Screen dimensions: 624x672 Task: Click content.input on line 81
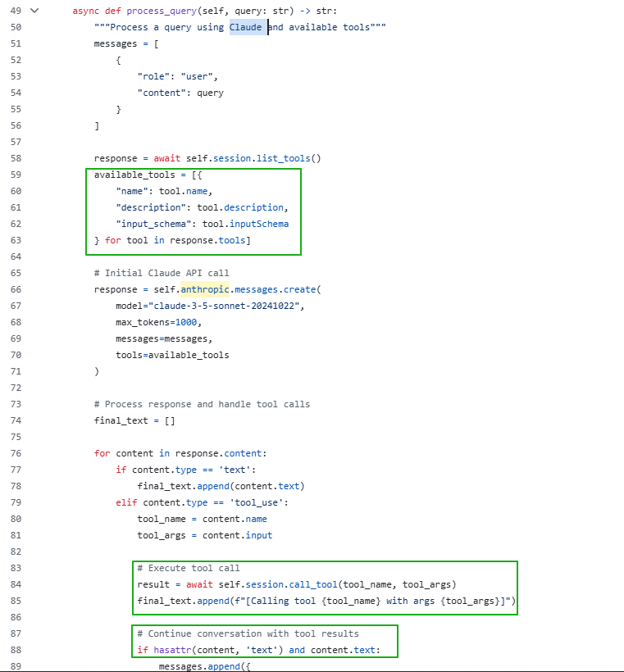238,535
